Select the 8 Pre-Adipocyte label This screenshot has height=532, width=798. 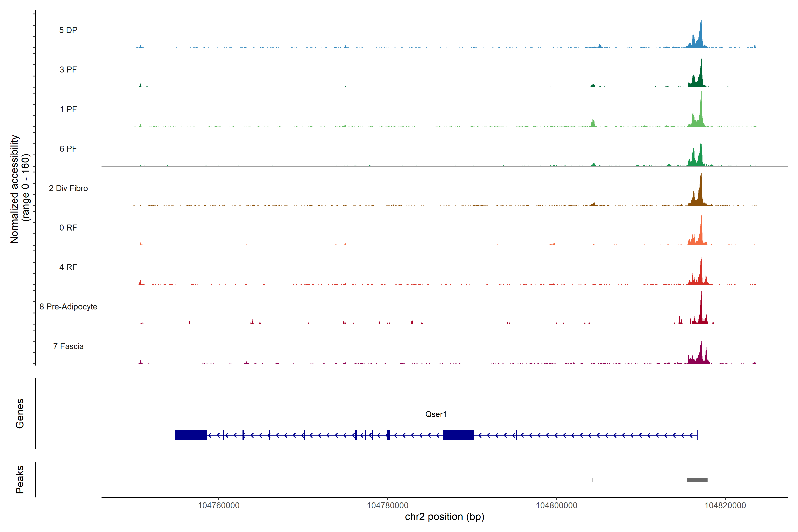[68, 307]
